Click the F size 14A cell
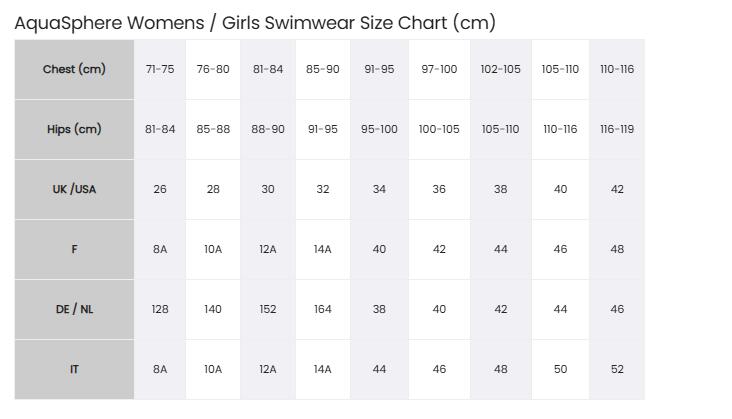Viewport: 732px width, 419px height. [323, 250]
